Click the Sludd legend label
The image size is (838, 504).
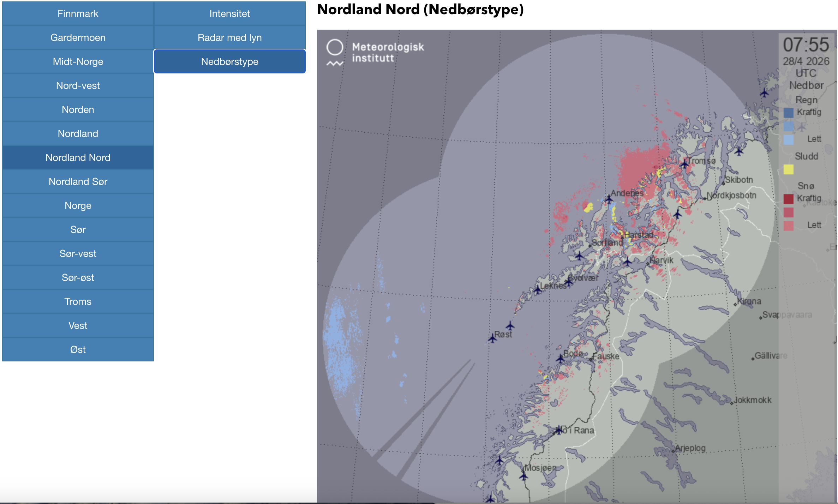point(806,156)
